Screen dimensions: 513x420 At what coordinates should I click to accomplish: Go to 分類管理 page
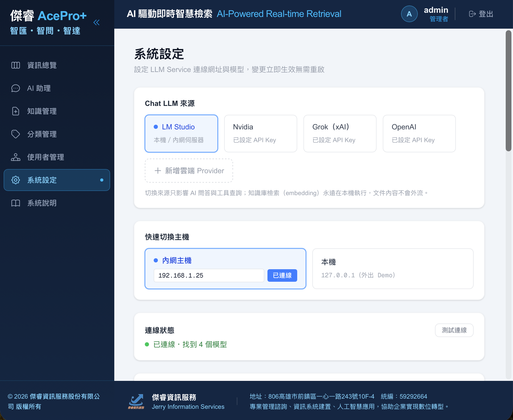click(57, 134)
